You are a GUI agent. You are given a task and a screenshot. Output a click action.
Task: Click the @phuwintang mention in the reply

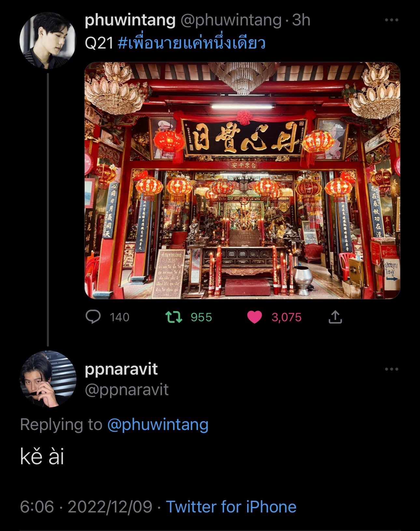pyautogui.click(x=158, y=425)
